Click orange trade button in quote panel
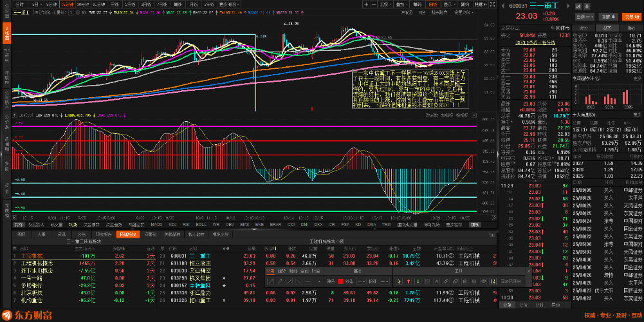644x322 pixels. click(x=632, y=17)
